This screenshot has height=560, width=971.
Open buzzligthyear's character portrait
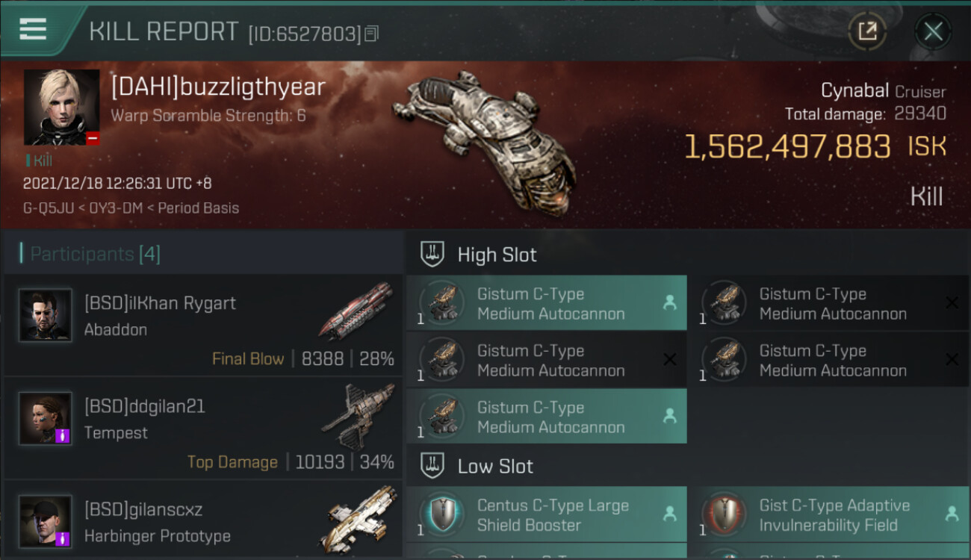[61, 108]
